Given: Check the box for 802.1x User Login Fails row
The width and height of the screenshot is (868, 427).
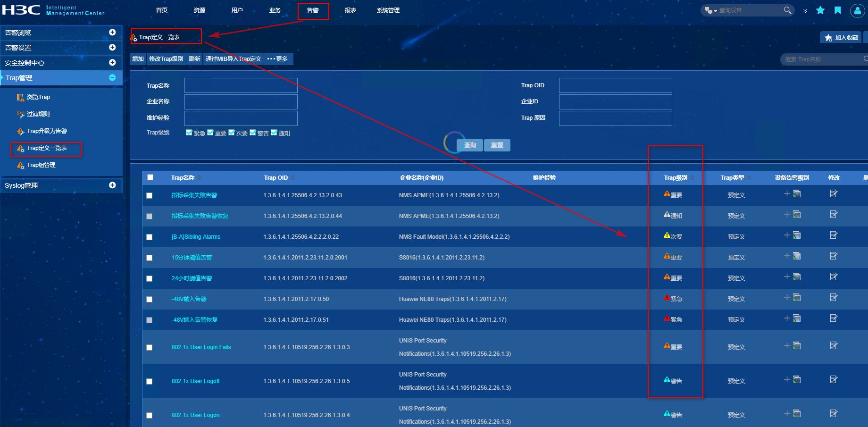Looking at the screenshot, I should pos(150,347).
